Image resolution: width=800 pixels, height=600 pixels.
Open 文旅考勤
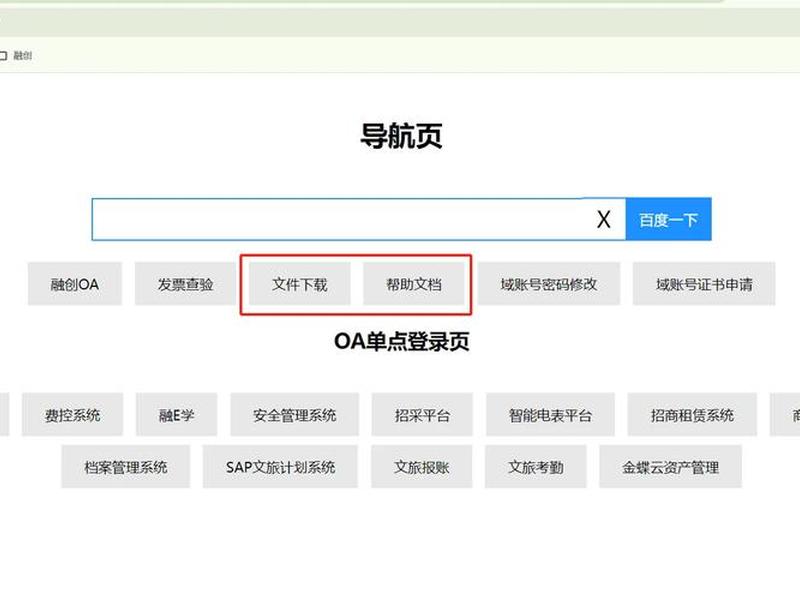[x=536, y=466]
